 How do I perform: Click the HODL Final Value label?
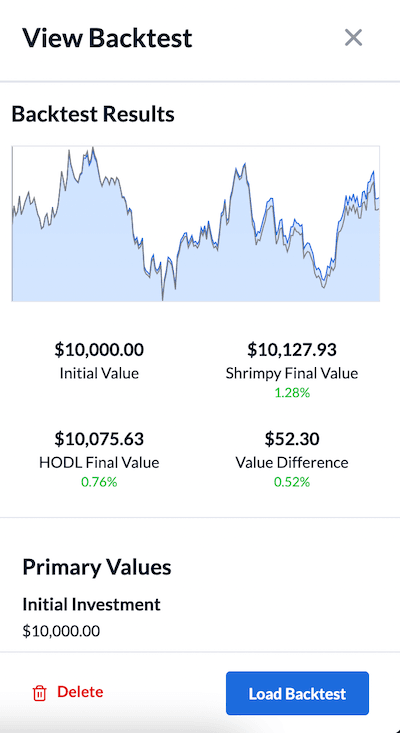[x=99, y=463]
